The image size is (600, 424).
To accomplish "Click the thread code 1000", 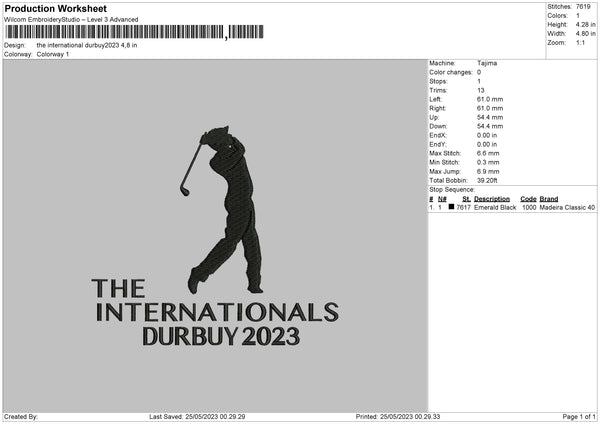I will pyautogui.click(x=529, y=207).
